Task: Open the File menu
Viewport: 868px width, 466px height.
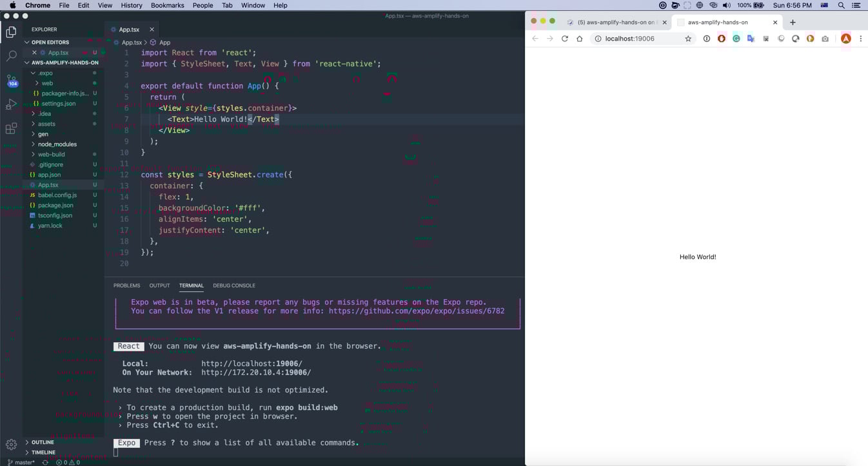Action: pos(64,5)
